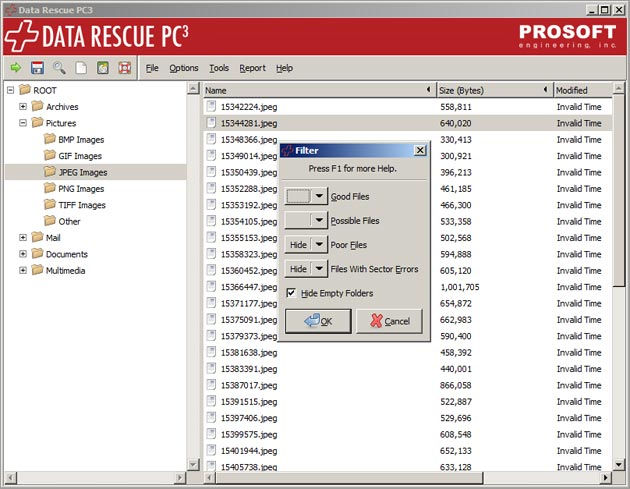Click the floppy disk save icon
This screenshot has height=489, width=630.
pyautogui.click(x=37, y=68)
